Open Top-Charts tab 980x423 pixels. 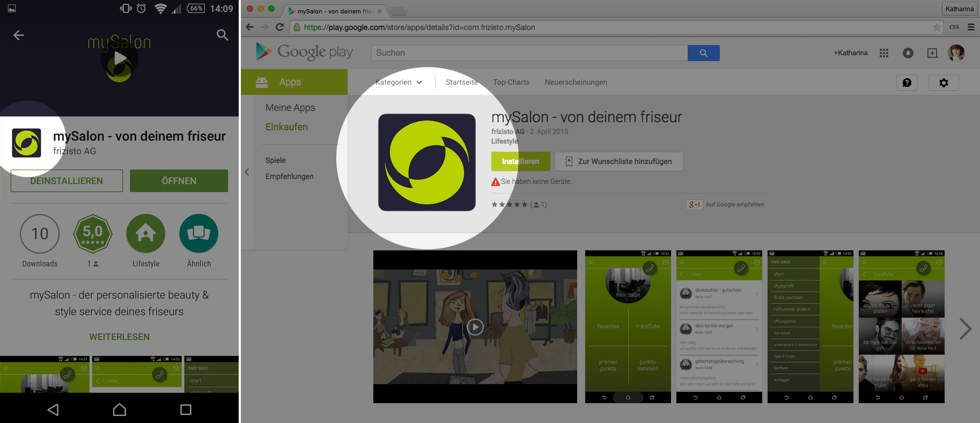(x=511, y=82)
